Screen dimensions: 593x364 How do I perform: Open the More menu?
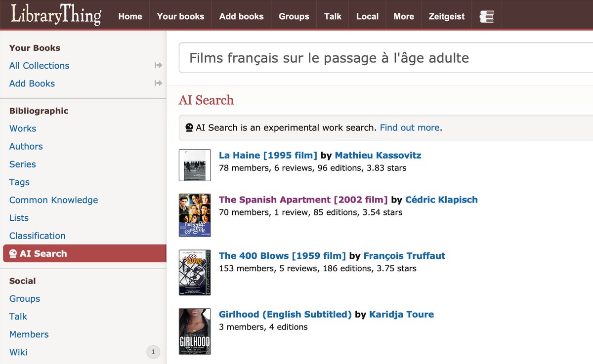tap(404, 16)
